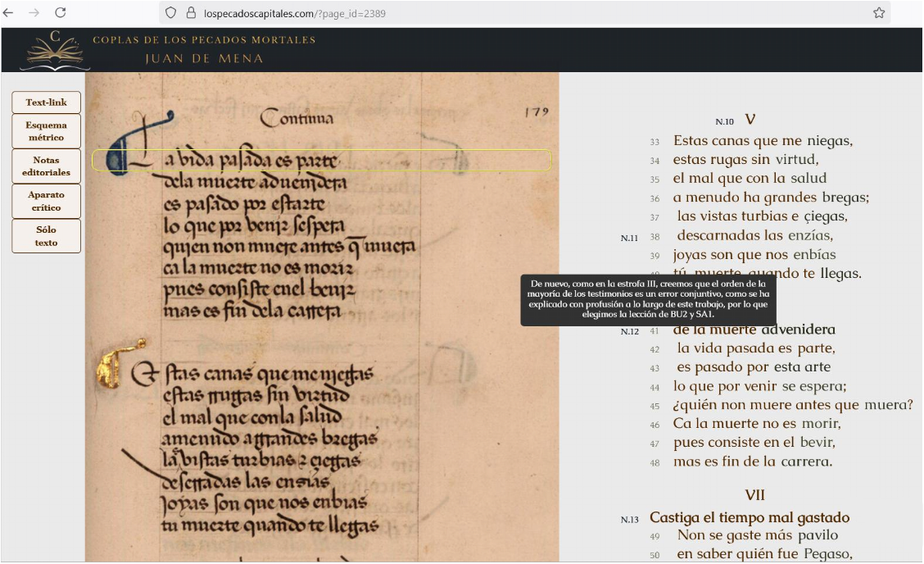Open note marker N.13
This screenshot has width=924, height=564.
[629, 520]
